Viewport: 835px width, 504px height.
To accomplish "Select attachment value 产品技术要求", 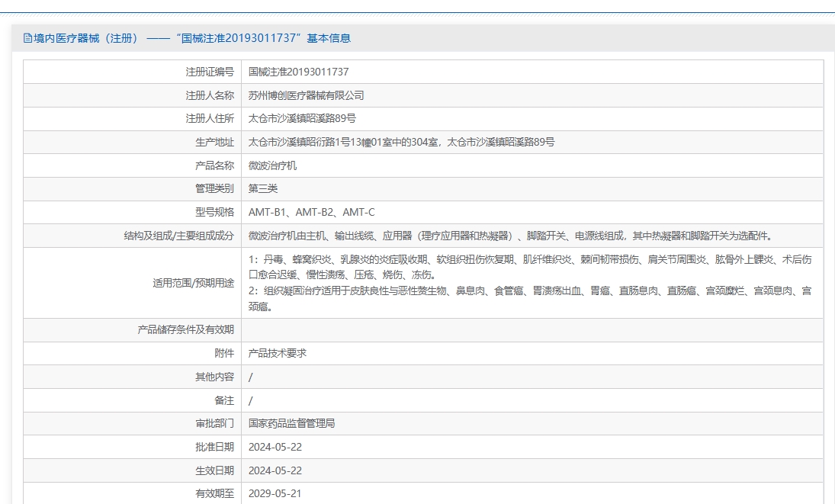I will coord(278,353).
